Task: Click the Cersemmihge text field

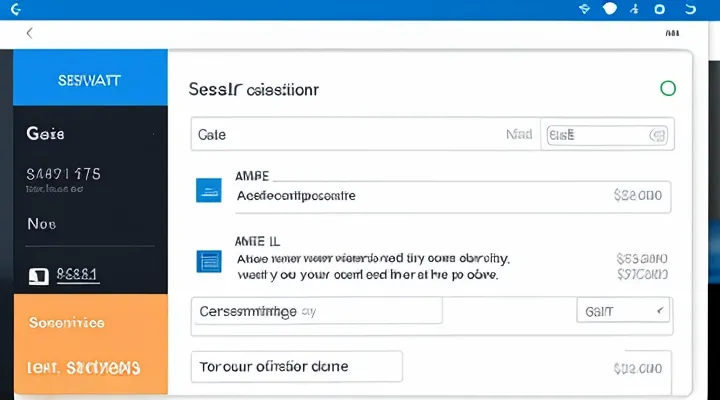Action: point(316,311)
